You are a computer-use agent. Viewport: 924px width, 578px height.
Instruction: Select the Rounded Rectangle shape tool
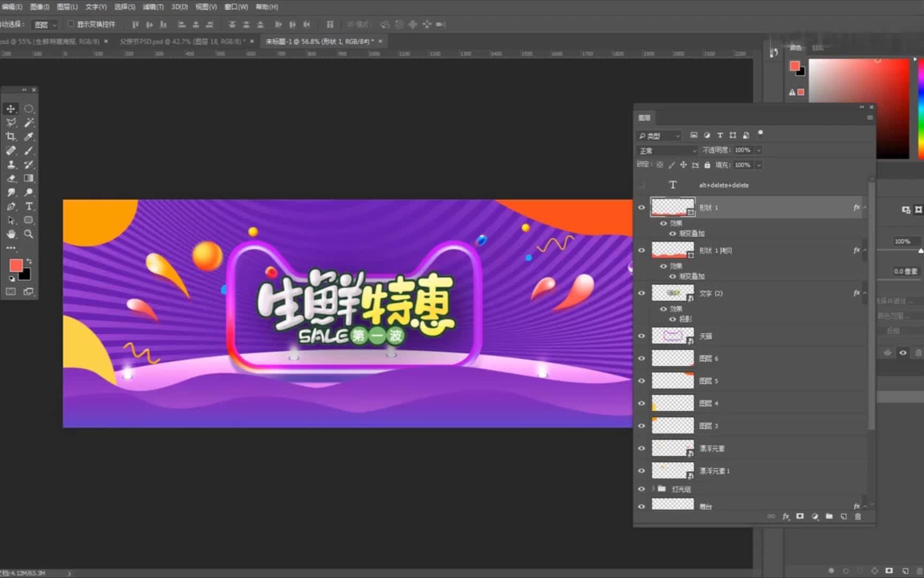(x=29, y=220)
